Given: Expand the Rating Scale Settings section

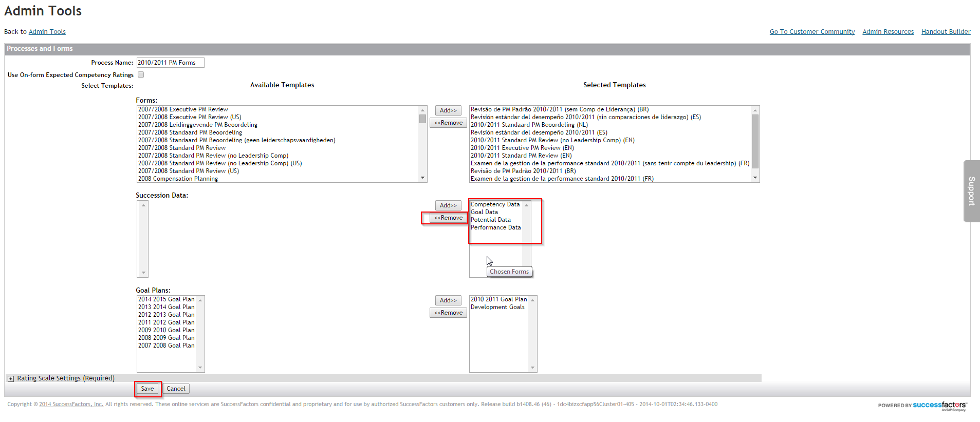Looking at the screenshot, I should click(x=10, y=379).
